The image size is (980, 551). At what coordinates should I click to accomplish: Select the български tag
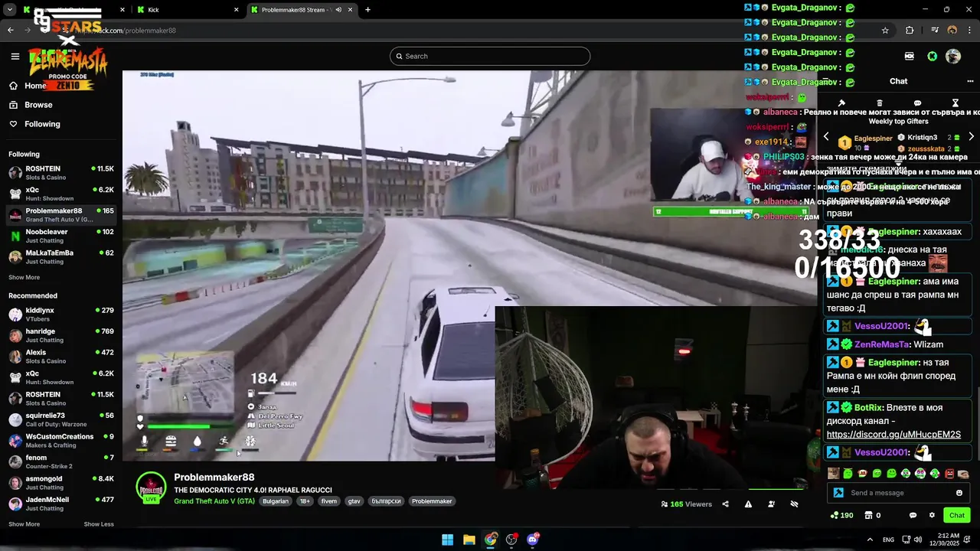pos(386,501)
